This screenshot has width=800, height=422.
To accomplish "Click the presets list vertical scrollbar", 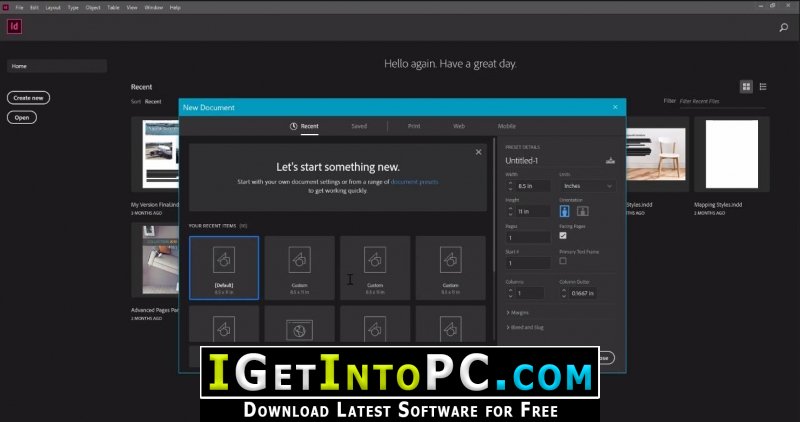I will [493, 204].
